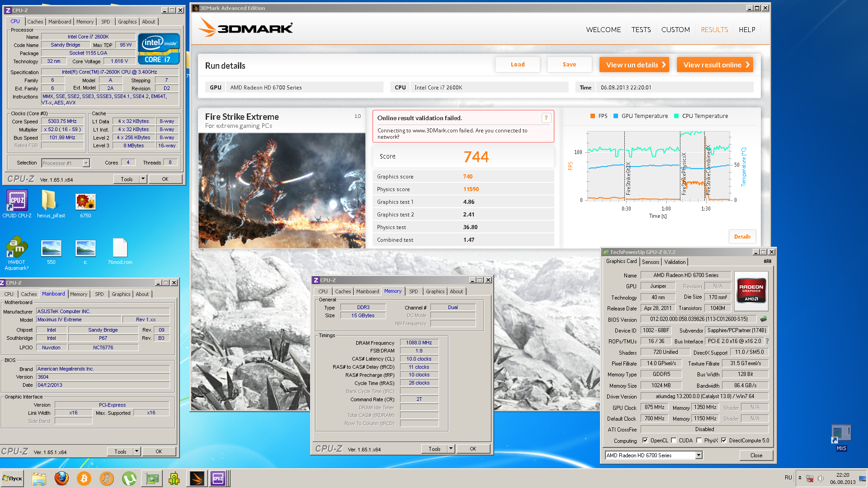Viewport: 868px width, 488px height.
Task: Open uTorrent from the taskbar
Action: click(x=129, y=479)
